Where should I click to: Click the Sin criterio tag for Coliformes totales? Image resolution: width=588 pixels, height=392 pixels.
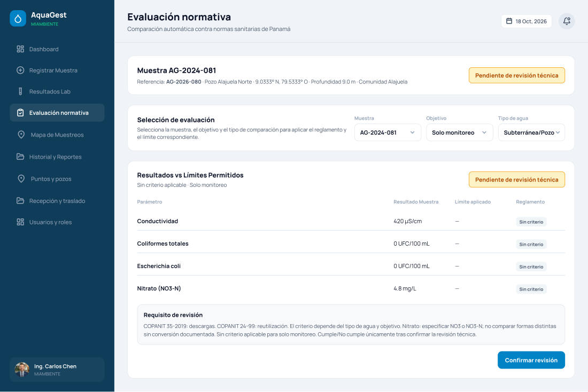point(531,245)
